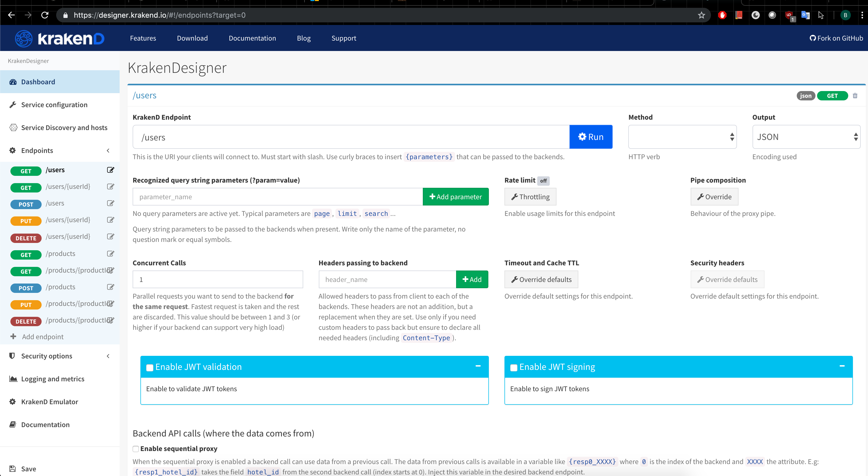Open Service Discovery and hosts

[60, 128]
